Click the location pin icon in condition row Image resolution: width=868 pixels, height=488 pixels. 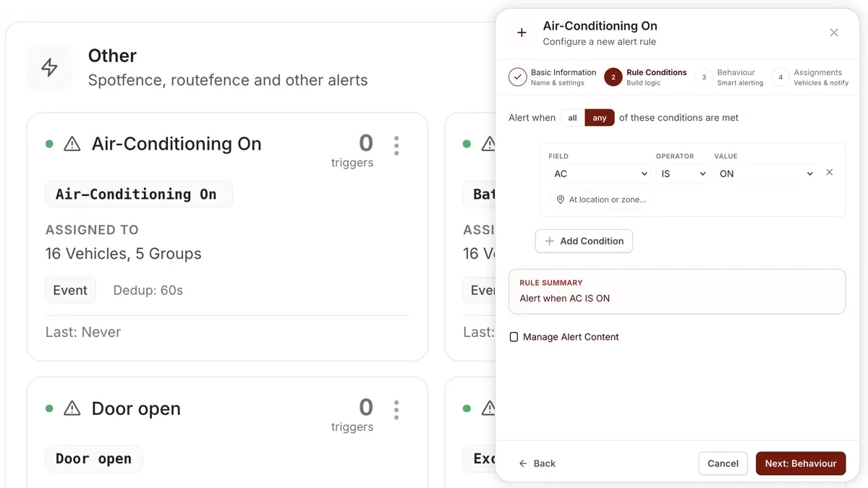click(560, 200)
